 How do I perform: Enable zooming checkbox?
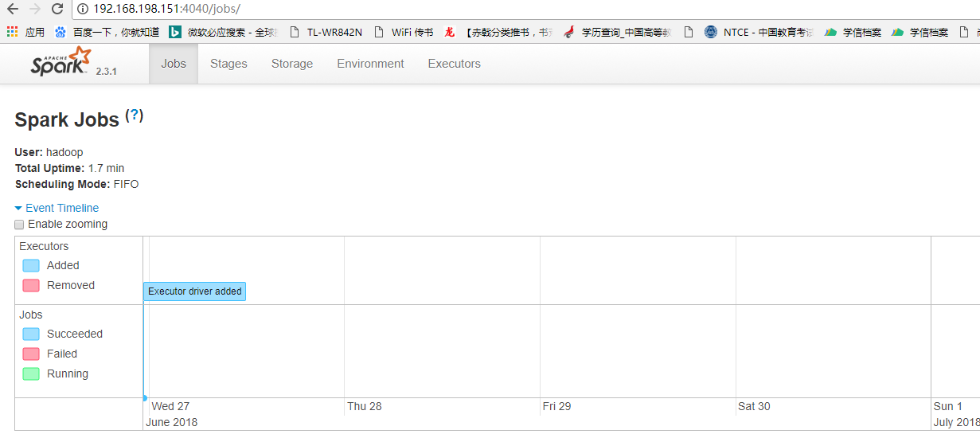[19, 225]
